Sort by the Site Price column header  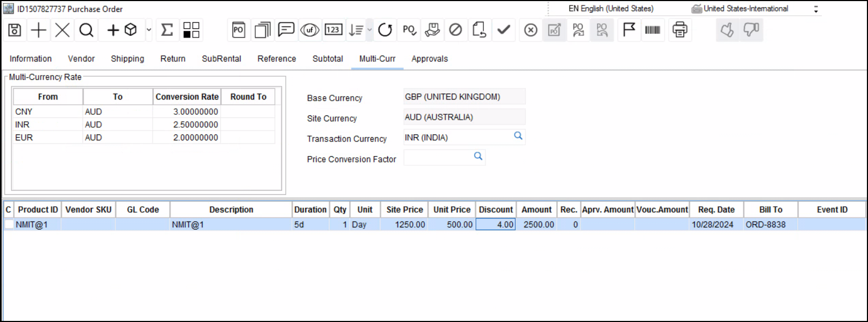405,210
